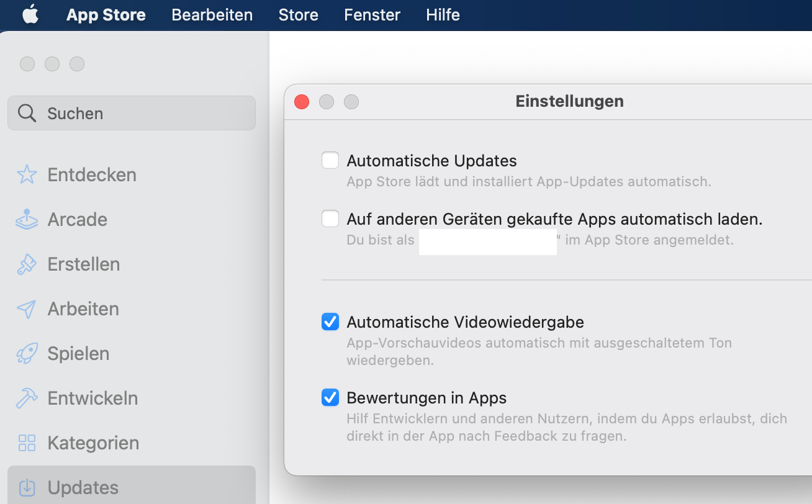
Task: Click the 'Auf anderen Geräten gekaufte Apps' label
Action: [555, 219]
